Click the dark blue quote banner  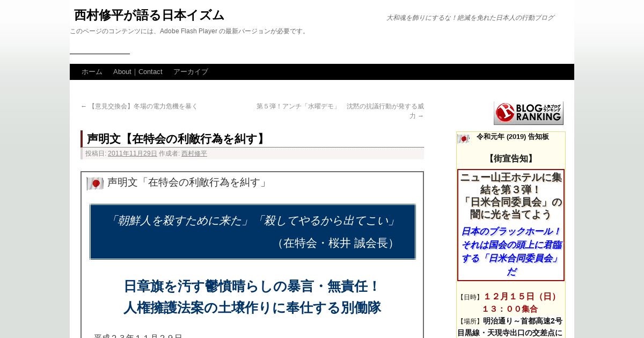pyautogui.click(x=253, y=232)
